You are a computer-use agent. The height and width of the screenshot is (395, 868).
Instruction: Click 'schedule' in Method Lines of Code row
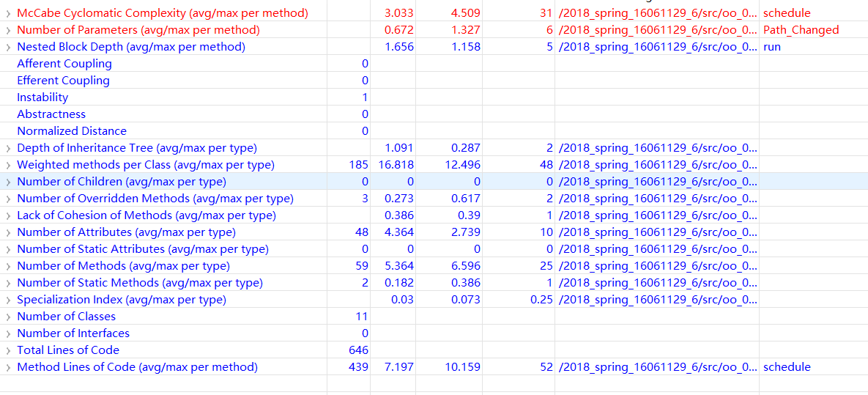(787, 367)
